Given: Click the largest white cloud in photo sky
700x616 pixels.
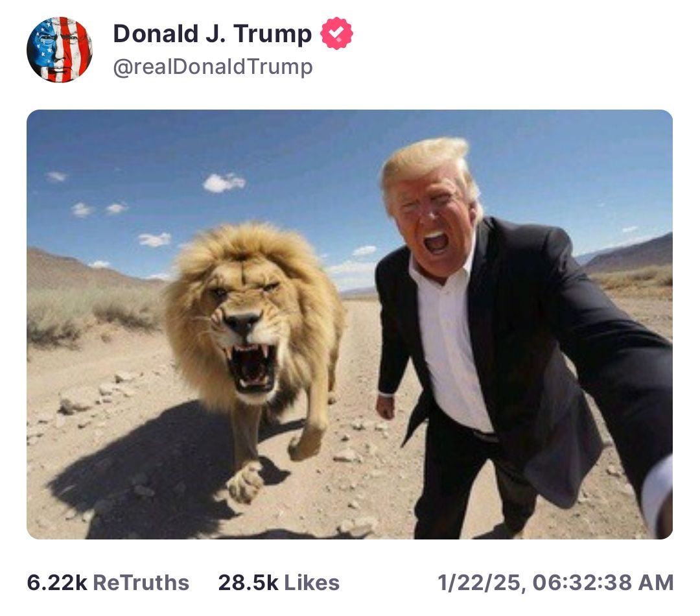Looking at the screenshot, I should click(224, 182).
